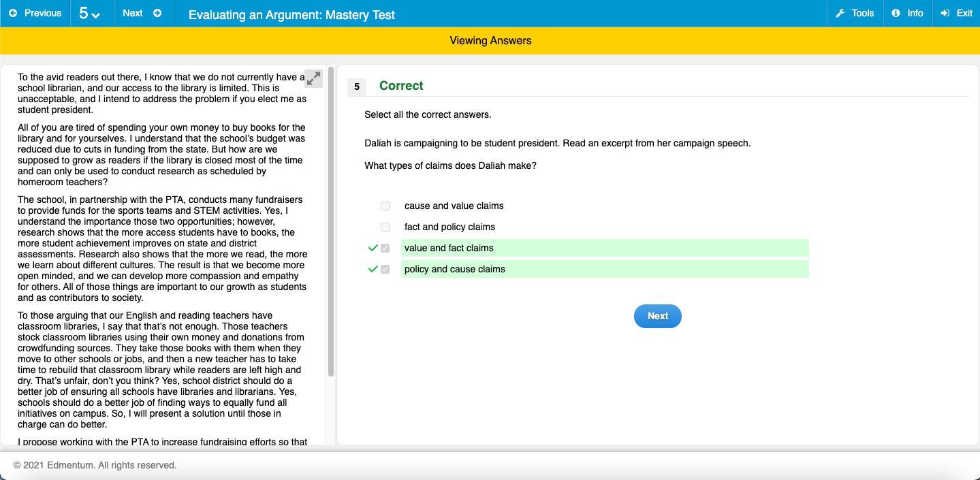
Task: Expand the reading passage to fullscreen
Action: (x=313, y=78)
